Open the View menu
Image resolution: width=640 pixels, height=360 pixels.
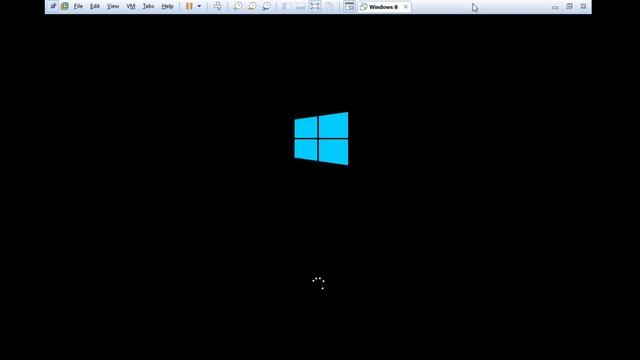[113, 6]
